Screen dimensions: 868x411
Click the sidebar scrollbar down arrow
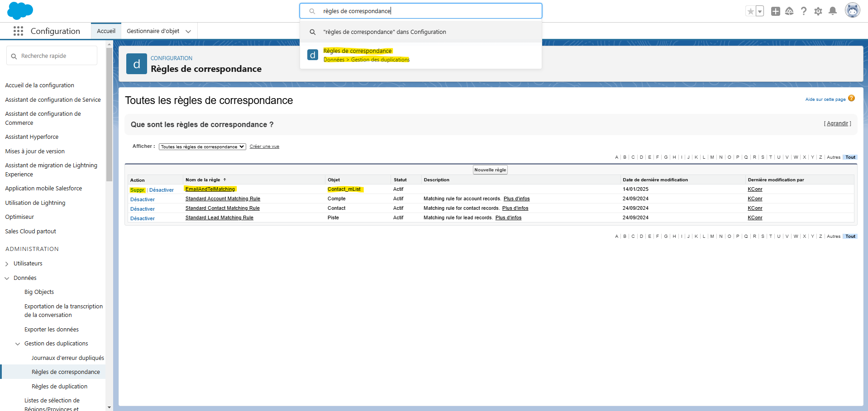click(x=109, y=407)
